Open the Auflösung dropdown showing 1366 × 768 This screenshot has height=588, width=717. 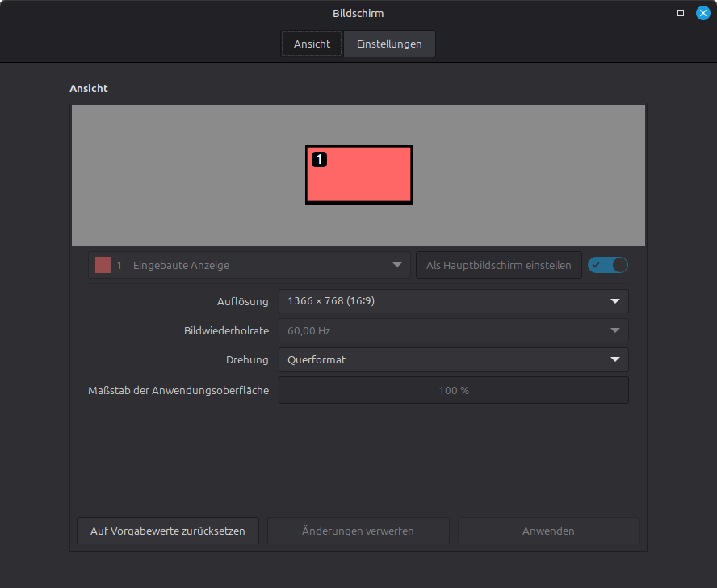453,301
